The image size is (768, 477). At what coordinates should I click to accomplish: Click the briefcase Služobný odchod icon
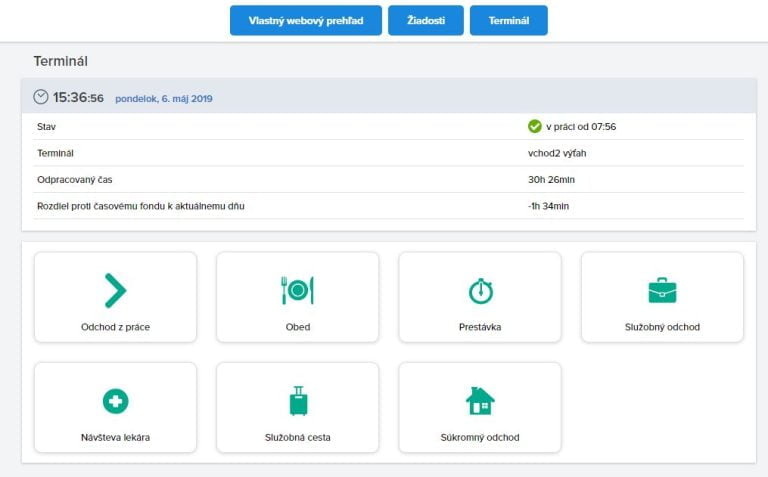tap(662, 290)
